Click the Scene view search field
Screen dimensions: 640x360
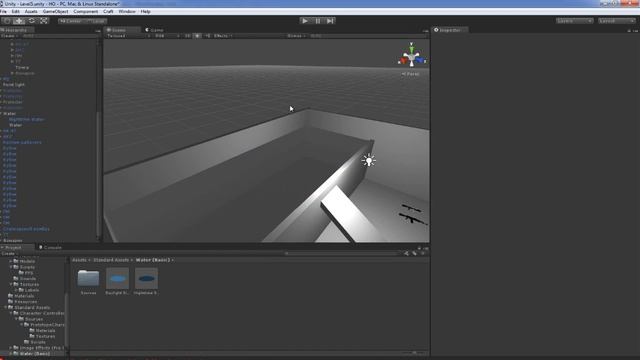pyautogui.click(x=367, y=36)
